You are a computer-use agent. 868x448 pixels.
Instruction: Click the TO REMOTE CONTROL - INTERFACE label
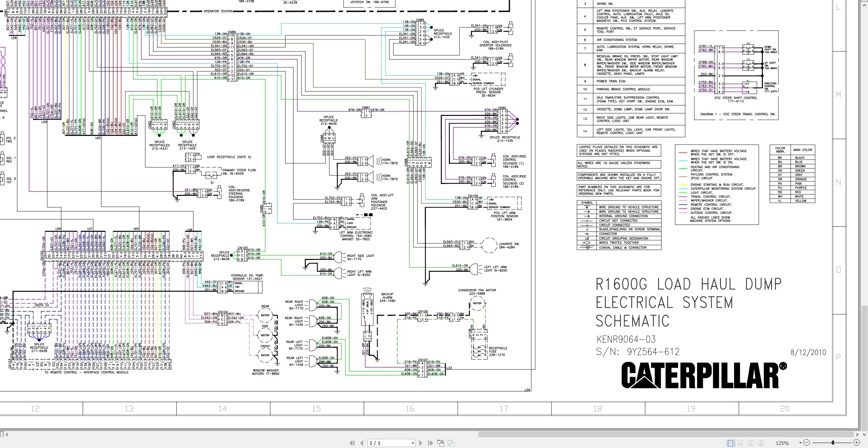pyautogui.click(x=86, y=372)
